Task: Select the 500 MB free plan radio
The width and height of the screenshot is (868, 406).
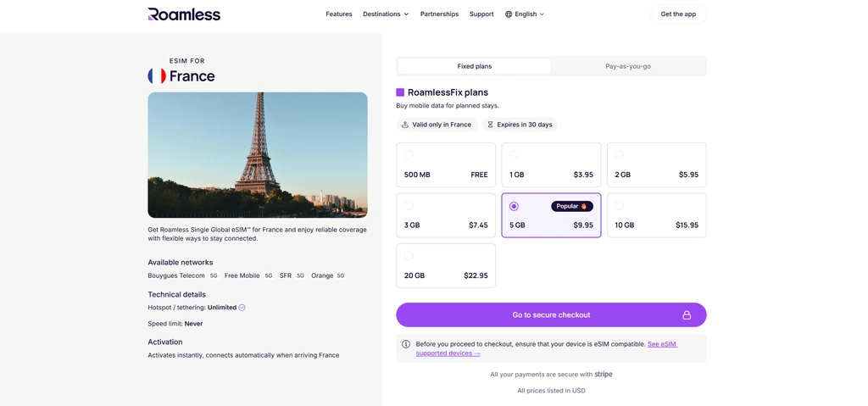Action: coord(409,155)
